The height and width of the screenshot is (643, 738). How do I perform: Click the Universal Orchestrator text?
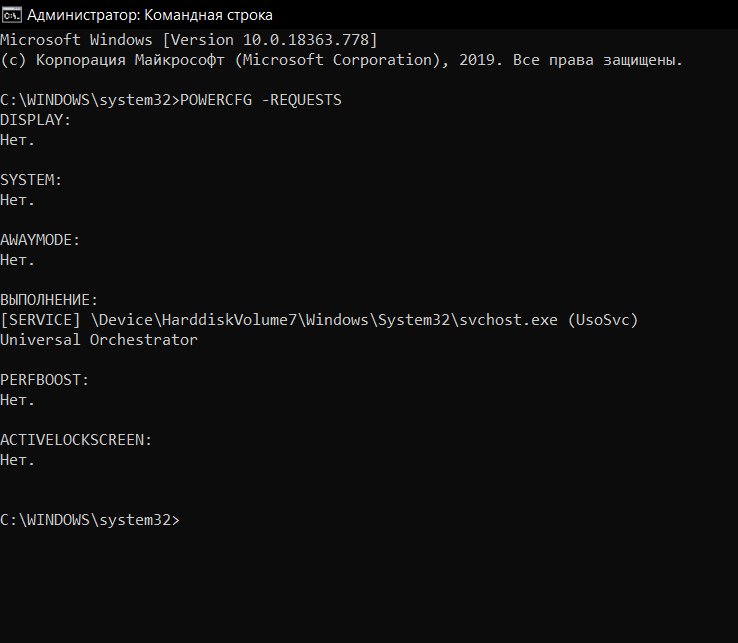point(99,340)
